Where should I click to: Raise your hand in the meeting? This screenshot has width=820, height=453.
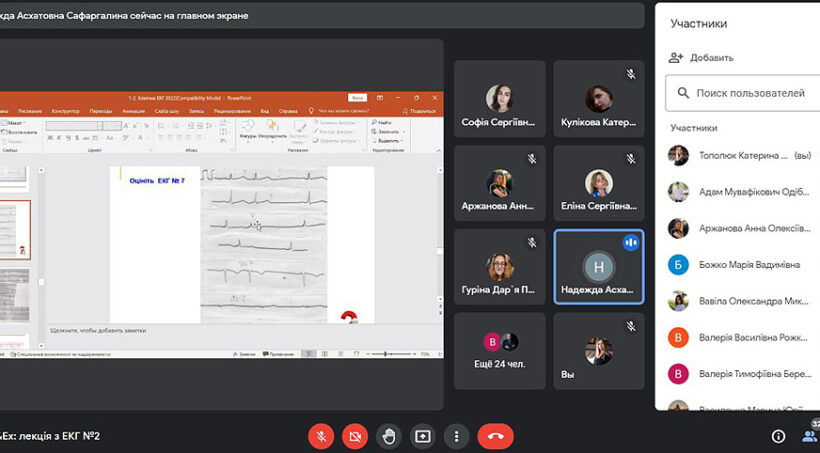[x=389, y=436]
